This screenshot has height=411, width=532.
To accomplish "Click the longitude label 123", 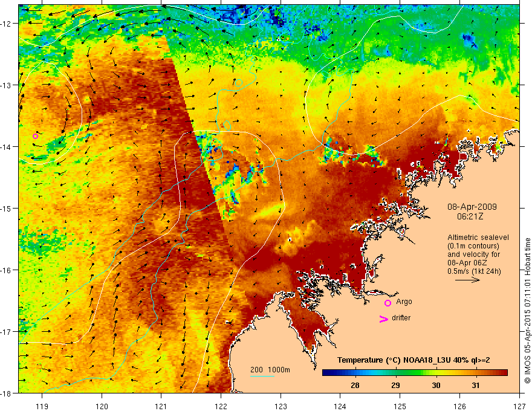I will 281,406.
